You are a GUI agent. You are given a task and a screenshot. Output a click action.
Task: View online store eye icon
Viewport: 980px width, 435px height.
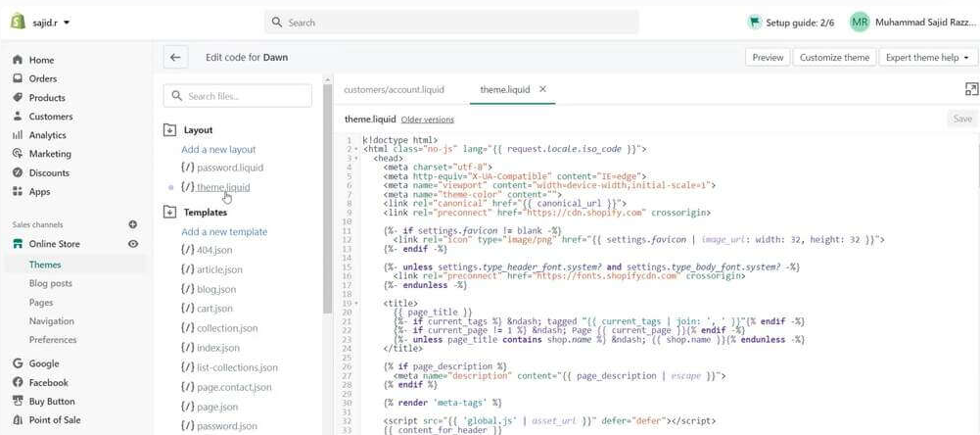coord(133,244)
